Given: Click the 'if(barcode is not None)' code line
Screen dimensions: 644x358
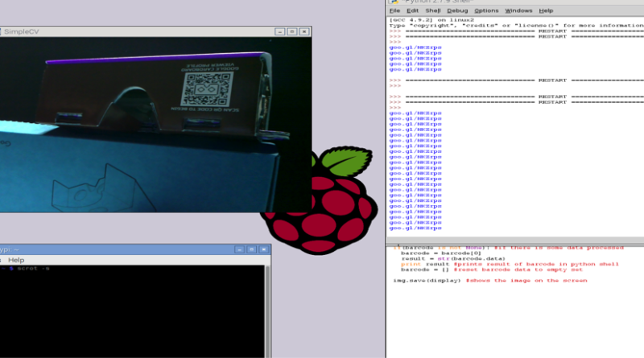Looking at the screenshot, I should [509, 248].
